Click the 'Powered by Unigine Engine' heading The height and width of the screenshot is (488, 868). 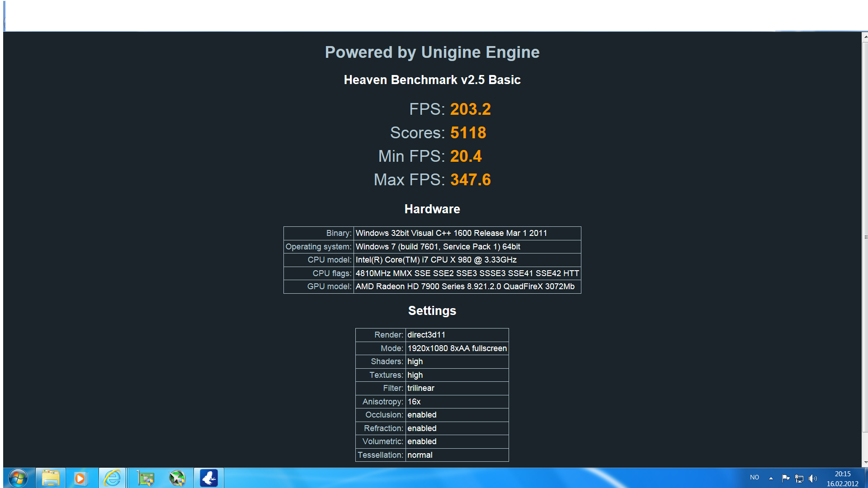point(432,52)
